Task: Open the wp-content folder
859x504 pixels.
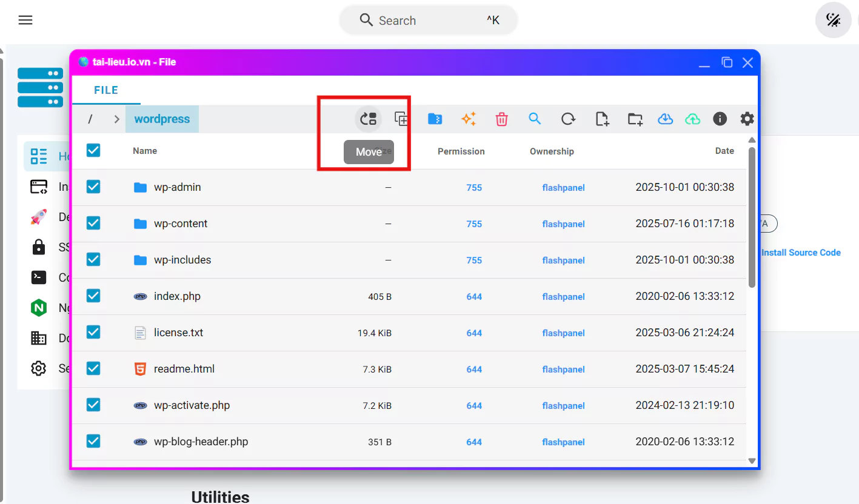Action: point(180,224)
